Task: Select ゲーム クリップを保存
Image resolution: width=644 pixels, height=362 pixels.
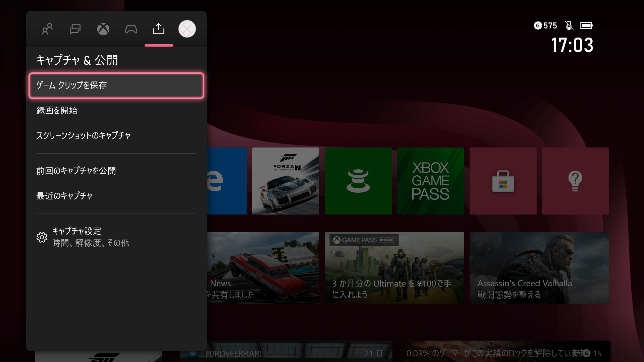Action: click(116, 85)
